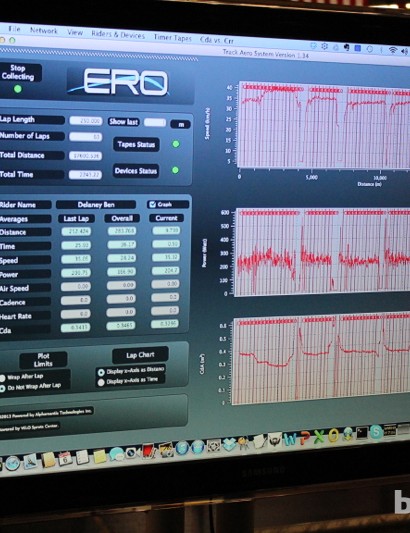Viewport: 410px width, 533px height.
Task: Launch Skype from the dock
Action: (x=376, y=432)
